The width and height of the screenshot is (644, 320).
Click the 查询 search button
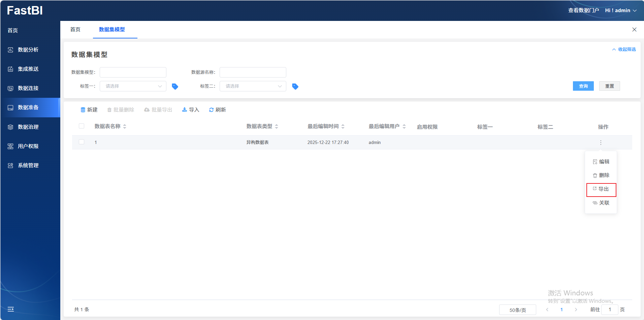point(583,86)
